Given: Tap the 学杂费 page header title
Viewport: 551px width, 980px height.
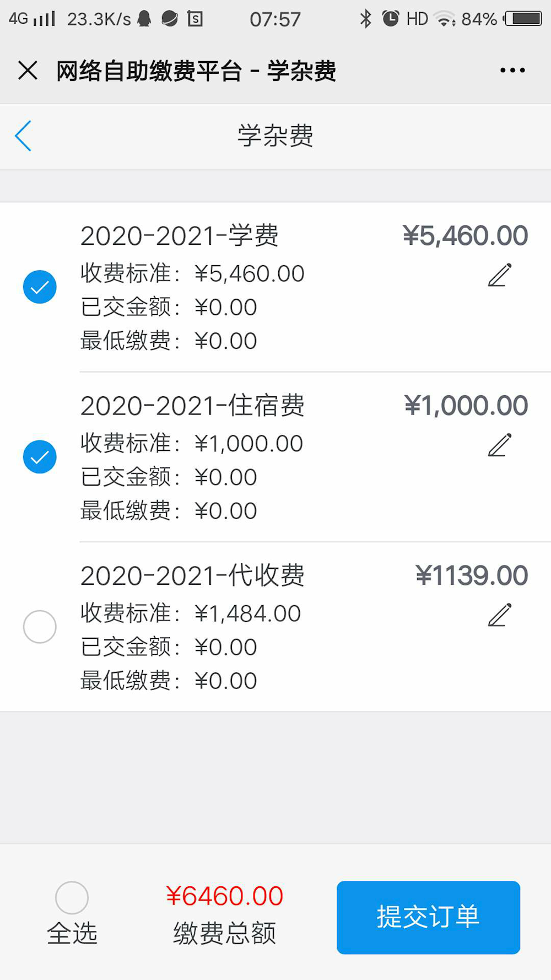Looking at the screenshot, I should [x=275, y=136].
